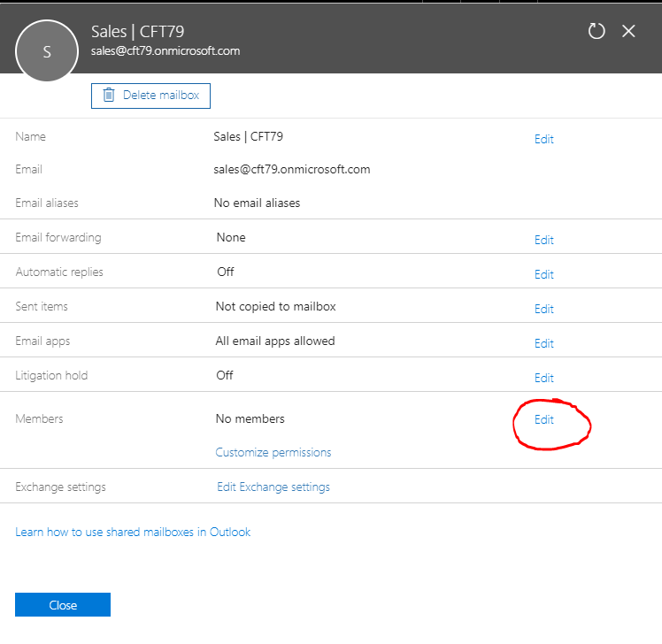
Task: Click the blue Close button
Action: (63, 605)
